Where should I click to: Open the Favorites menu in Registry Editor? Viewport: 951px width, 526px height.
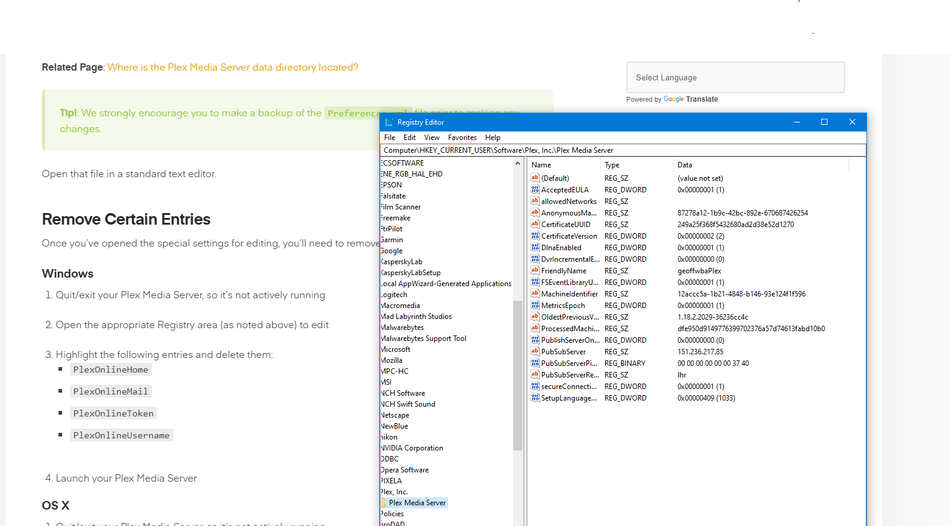point(462,138)
